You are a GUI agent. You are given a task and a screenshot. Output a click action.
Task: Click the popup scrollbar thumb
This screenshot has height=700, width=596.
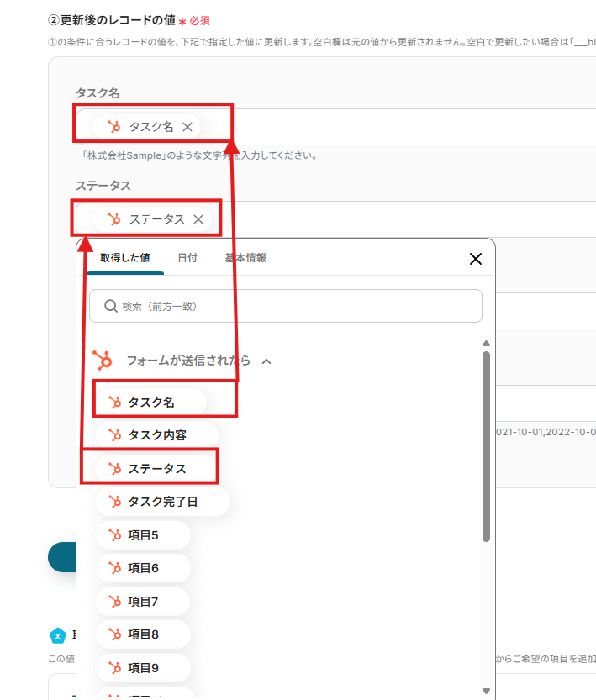pyautogui.click(x=486, y=446)
